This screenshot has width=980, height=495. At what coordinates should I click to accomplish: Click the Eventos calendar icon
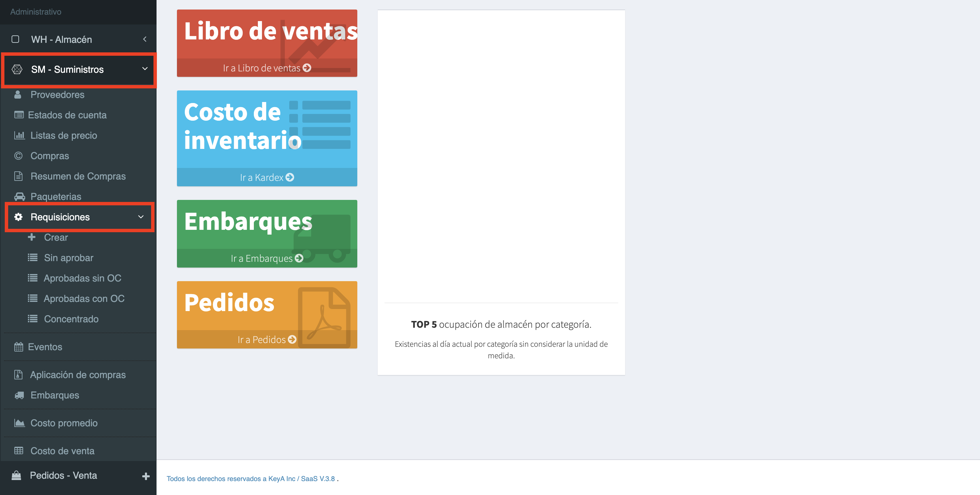point(18,347)
